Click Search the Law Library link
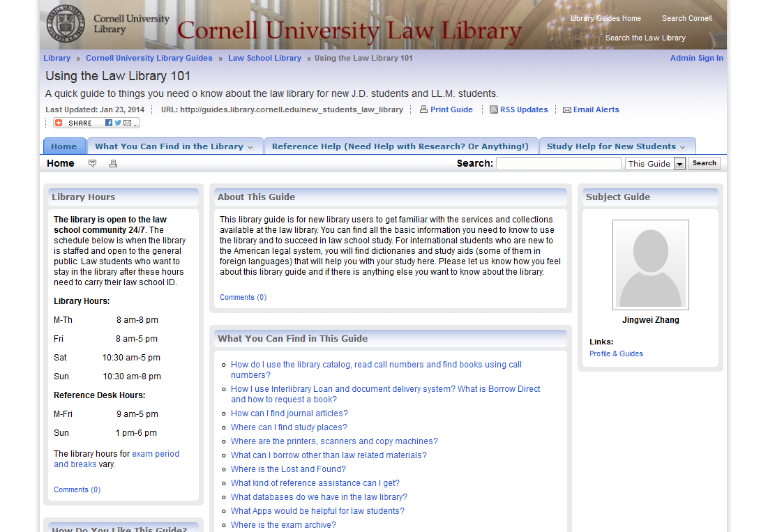Image resolution: width=775 pixels, height=532 pixels. (645, 38)
